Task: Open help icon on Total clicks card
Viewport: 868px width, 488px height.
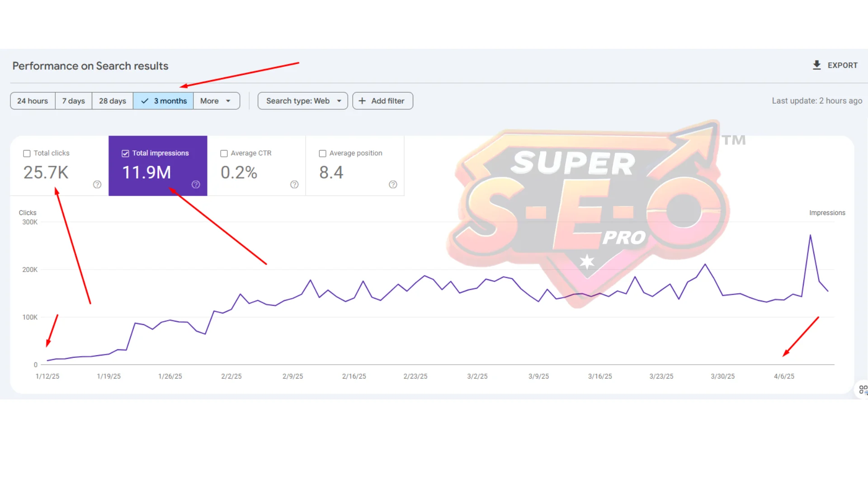Action: click(97, 184)
